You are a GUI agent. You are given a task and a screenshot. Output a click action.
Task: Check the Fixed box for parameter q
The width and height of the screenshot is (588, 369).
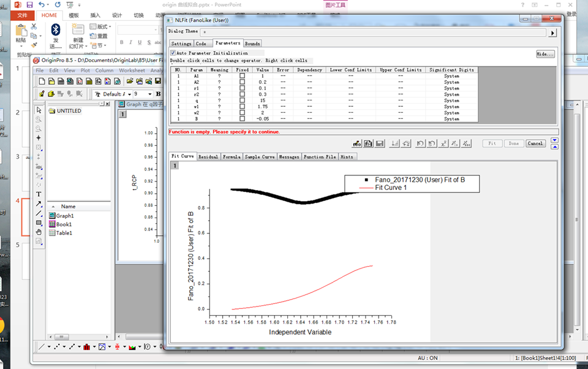click(x=243, y=101)
